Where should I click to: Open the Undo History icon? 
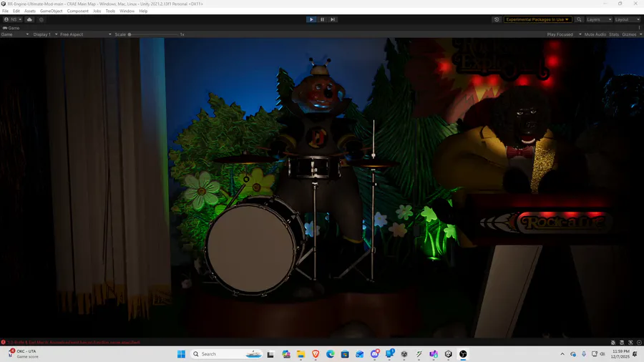(497, 19)
